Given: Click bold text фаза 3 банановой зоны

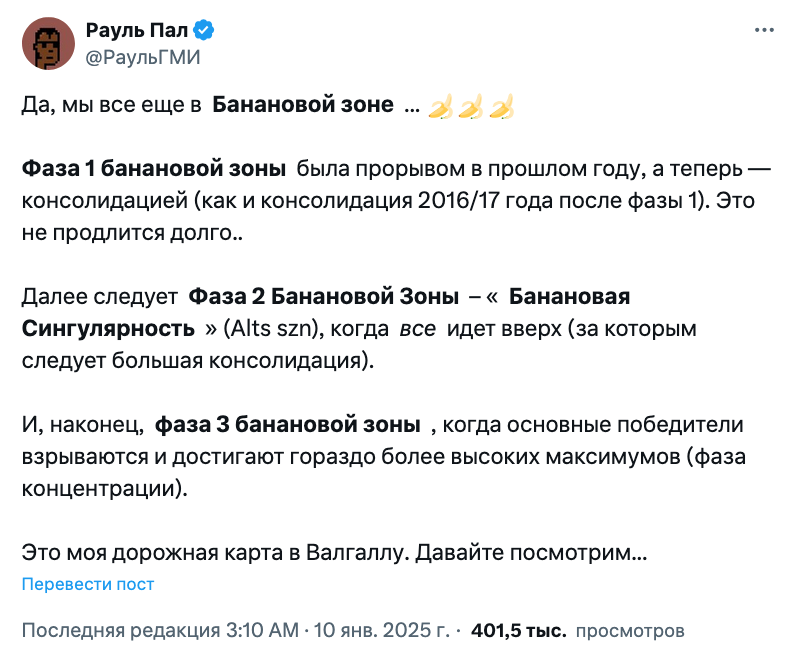Looking at the screenshot, I should 288,425.
